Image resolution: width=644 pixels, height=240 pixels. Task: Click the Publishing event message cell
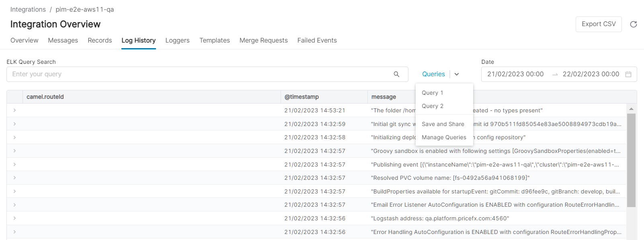click(495, 165)
